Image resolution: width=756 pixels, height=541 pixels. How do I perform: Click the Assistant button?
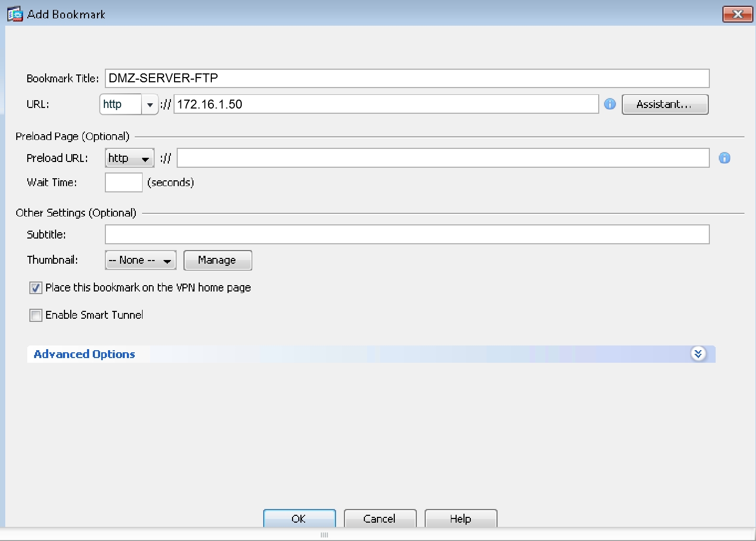click(664, 104)
